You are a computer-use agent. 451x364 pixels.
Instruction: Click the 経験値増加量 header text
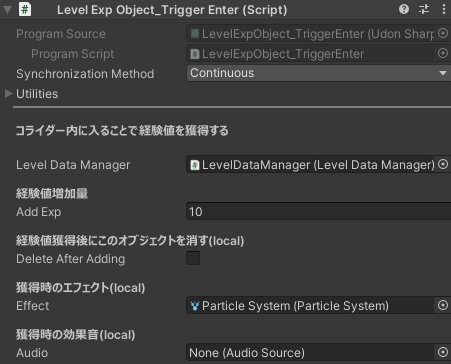click(52, 193)
